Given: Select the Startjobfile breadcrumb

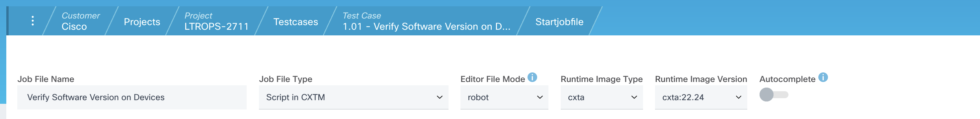Looking at the screenshot, I should click(x=559, y=21).
